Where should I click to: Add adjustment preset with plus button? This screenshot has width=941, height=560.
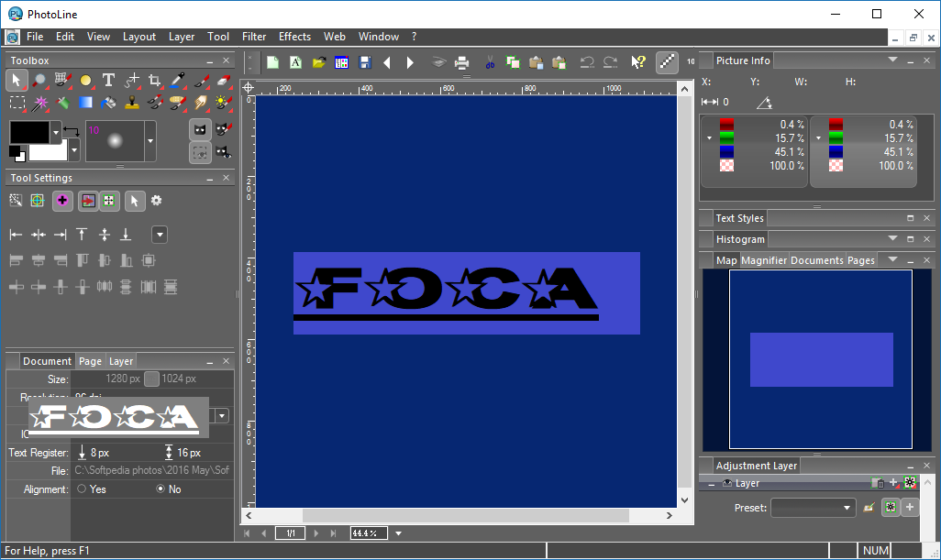pyautogui.click(x=910, y=508)
